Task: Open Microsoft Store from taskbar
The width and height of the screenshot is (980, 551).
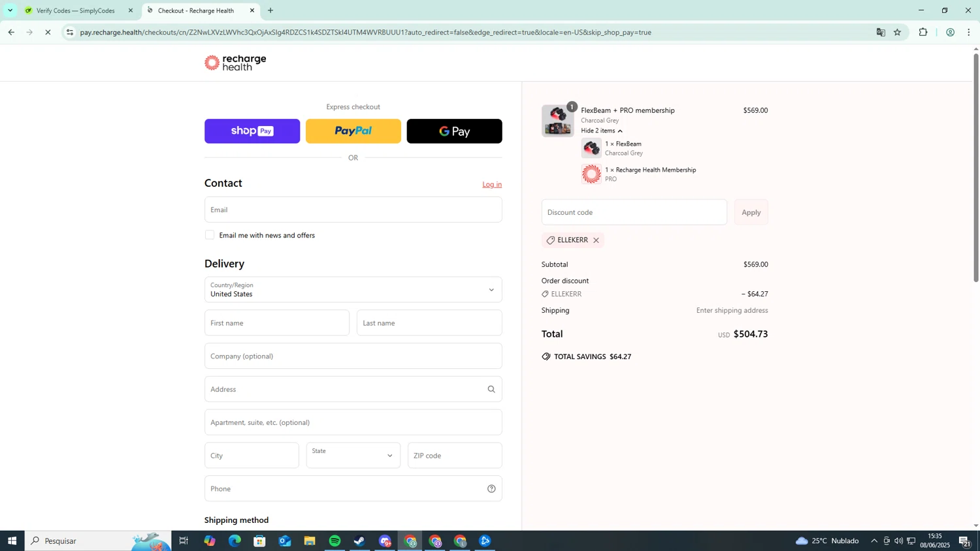Action: pyautogui.click(x=260, y=541)
